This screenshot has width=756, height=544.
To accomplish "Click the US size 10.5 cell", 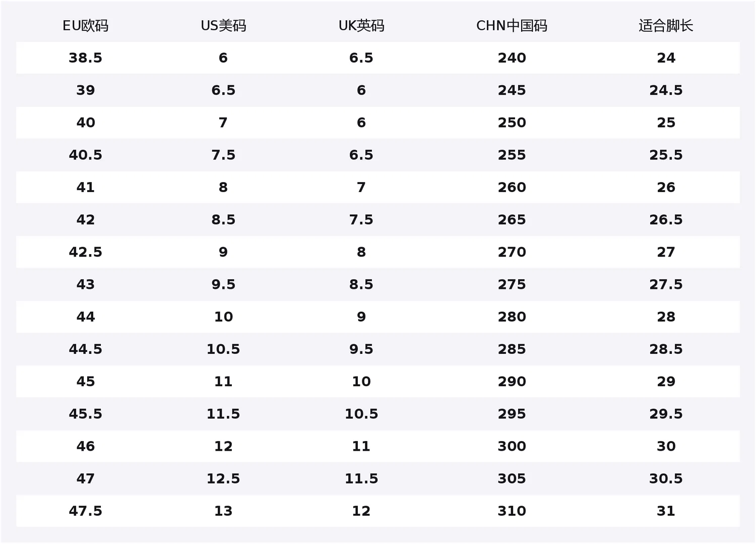I will click(x=223, y=349).
